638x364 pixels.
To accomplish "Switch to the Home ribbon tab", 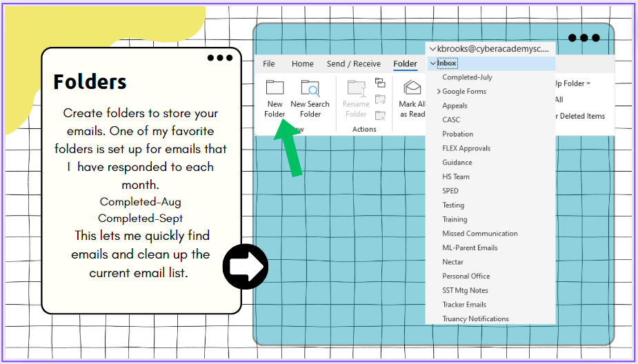I will pos(302,64).
